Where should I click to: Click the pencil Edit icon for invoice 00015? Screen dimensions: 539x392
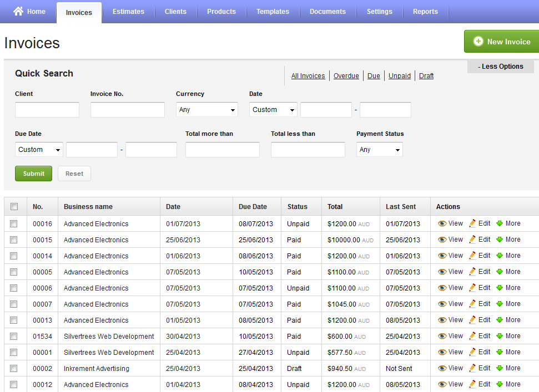pos(472,240)
